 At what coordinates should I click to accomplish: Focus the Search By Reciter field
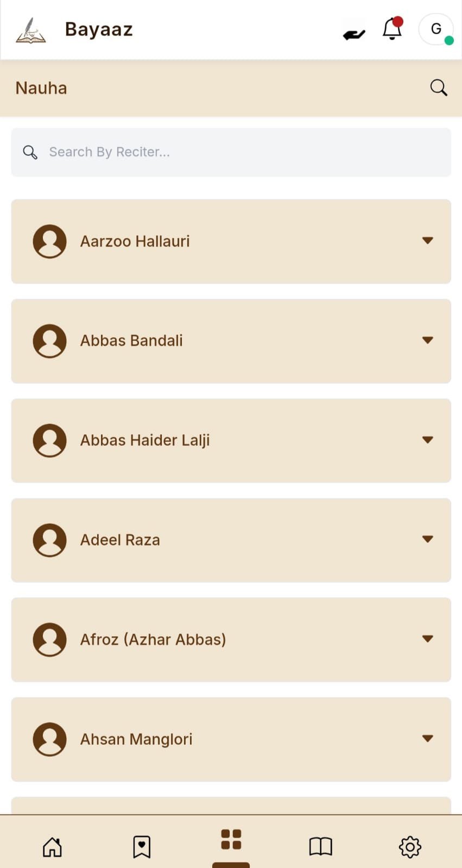click(x=239, y=152)
